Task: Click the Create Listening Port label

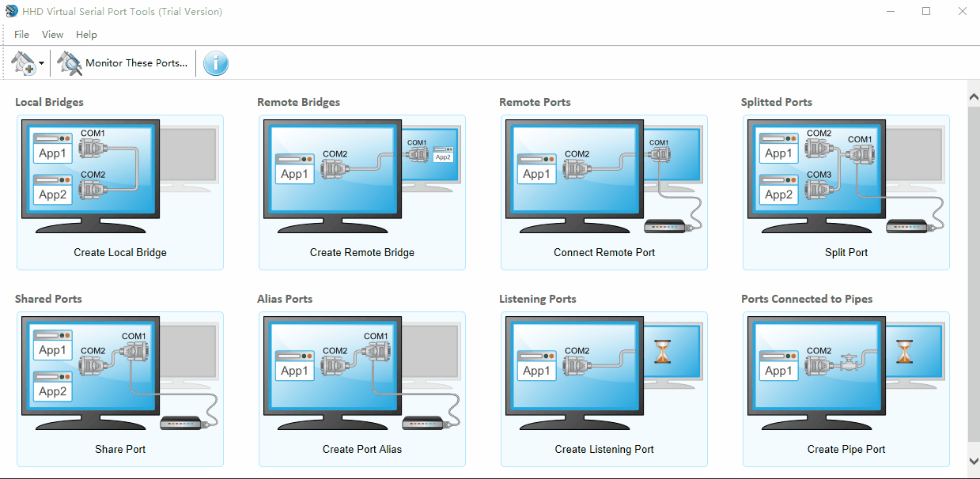Action: point(604,450)
